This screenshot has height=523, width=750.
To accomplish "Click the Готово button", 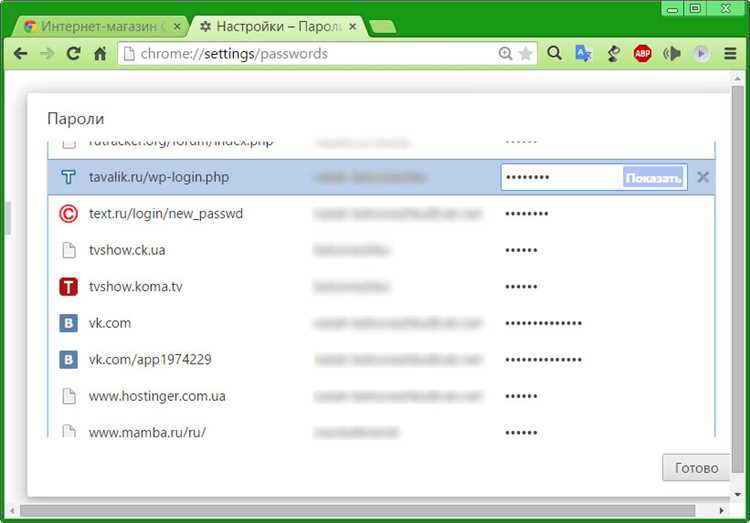I will pyautogui.click(x=696, y=467).
